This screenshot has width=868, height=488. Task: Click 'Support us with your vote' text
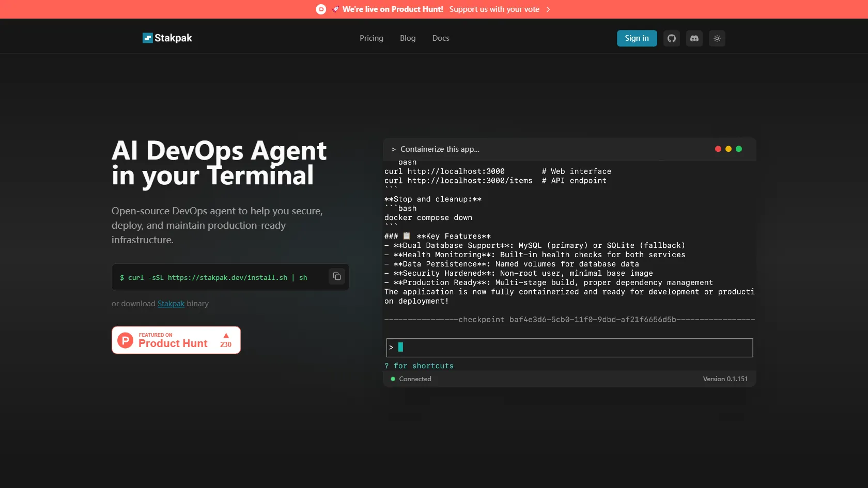494,9
